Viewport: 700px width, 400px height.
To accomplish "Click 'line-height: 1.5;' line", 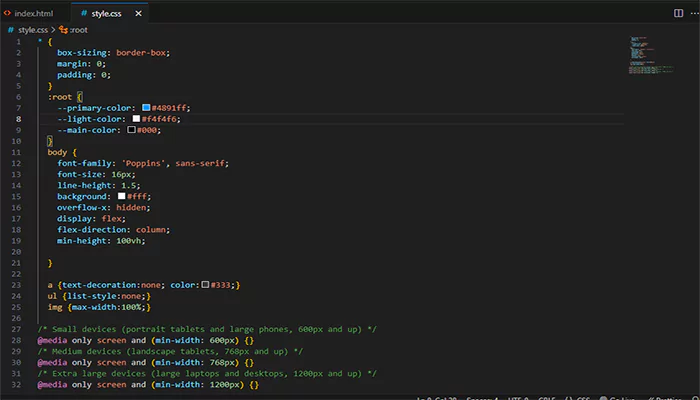I will [x=98, y=185].
